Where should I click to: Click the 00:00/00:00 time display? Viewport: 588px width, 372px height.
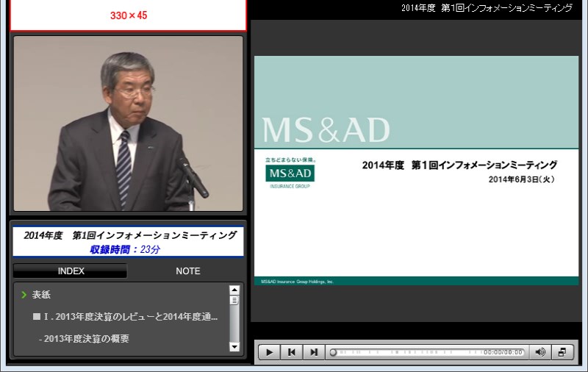(x=503, y=352)
